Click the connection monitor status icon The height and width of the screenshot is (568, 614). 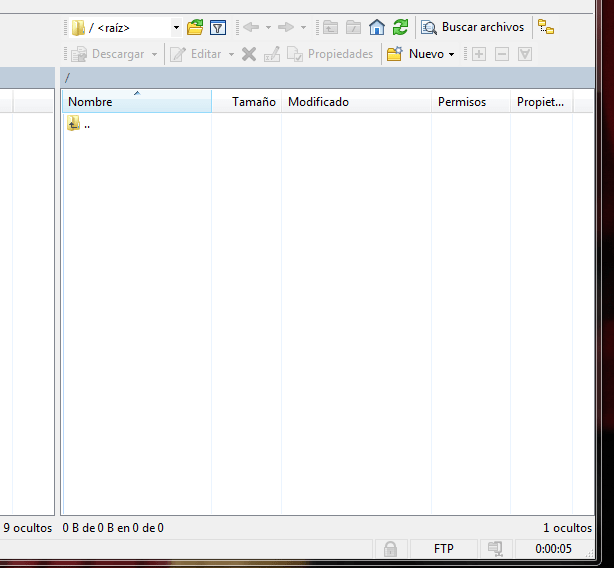pyautogui.click(x=495, y=549)
